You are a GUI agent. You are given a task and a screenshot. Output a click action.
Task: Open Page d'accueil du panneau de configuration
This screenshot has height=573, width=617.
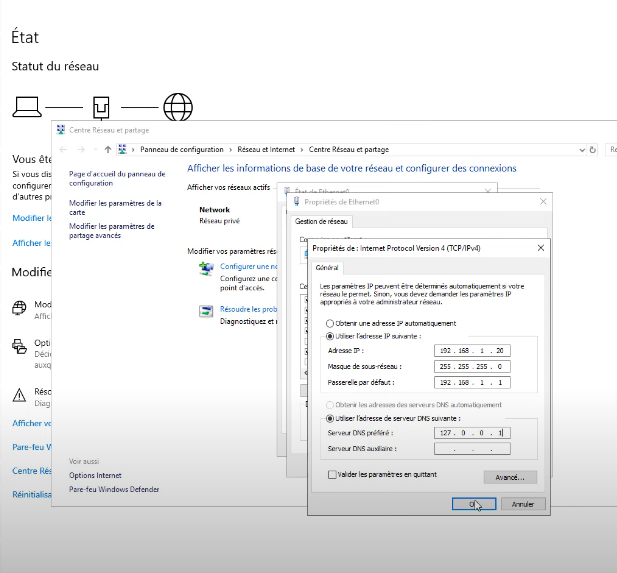pyautogui.click(x=117, y=178)
